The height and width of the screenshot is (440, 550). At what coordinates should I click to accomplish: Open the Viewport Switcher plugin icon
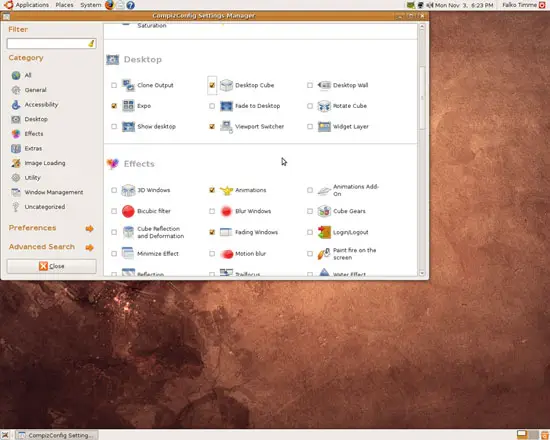pos(226,127)
